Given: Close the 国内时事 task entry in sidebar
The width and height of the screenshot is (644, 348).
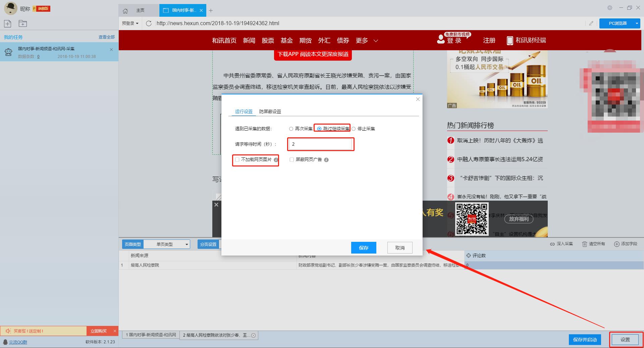Looking at the screenshot, I should point(111,50).
